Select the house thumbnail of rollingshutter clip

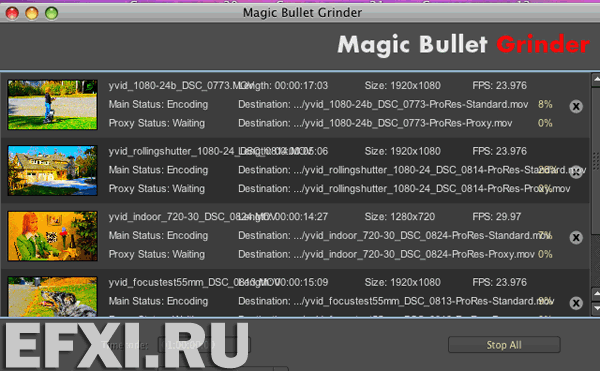[52, 170]
